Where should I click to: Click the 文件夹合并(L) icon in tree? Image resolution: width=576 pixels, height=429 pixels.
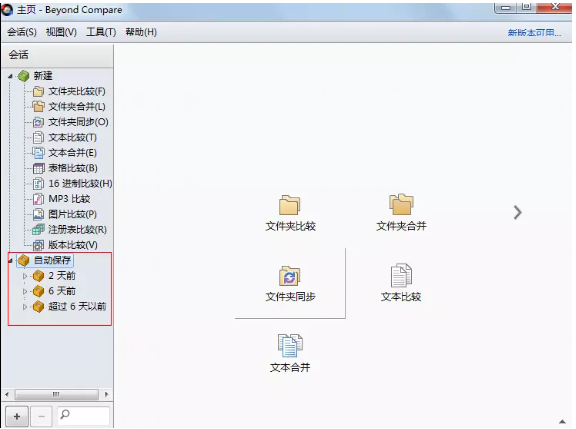pyautogui.click(x=38, y=107)
